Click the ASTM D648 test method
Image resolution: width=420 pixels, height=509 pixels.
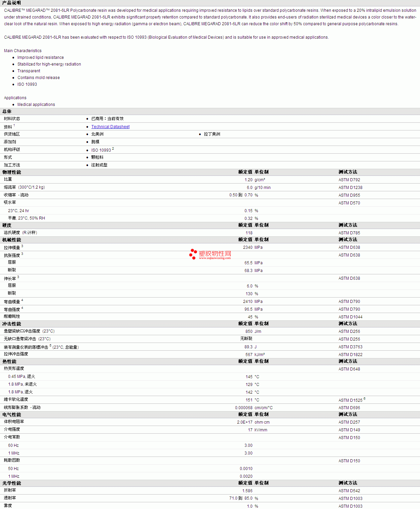coord(349,369)
